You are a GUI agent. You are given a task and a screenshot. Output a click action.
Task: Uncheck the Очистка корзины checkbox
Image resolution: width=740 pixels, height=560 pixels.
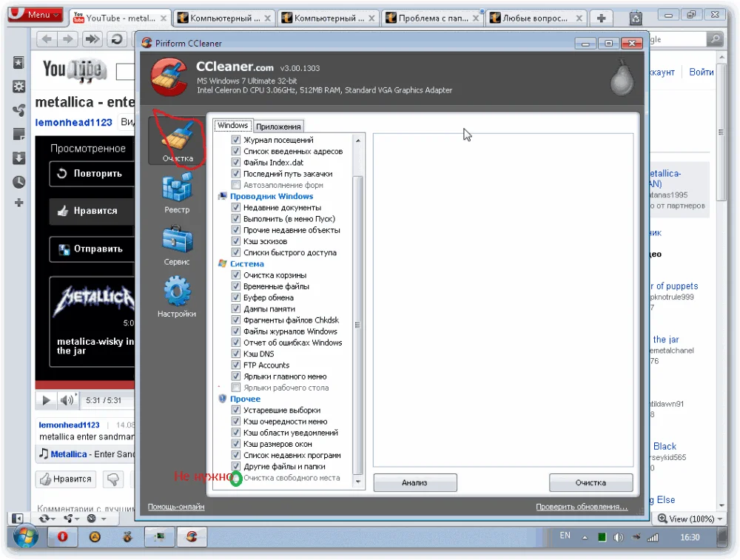(x=236, y=275)
